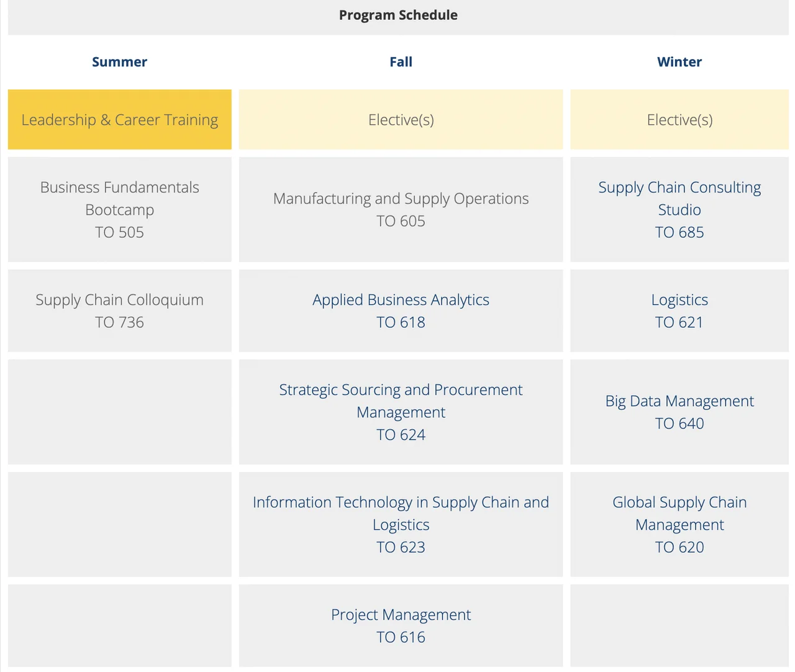
Task: Open Global Supply Chain Management link
Action: pos(679,502)
